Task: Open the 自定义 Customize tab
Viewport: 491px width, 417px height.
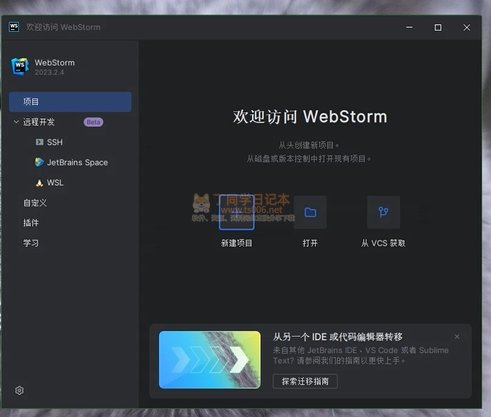Action: pos(35,203)
